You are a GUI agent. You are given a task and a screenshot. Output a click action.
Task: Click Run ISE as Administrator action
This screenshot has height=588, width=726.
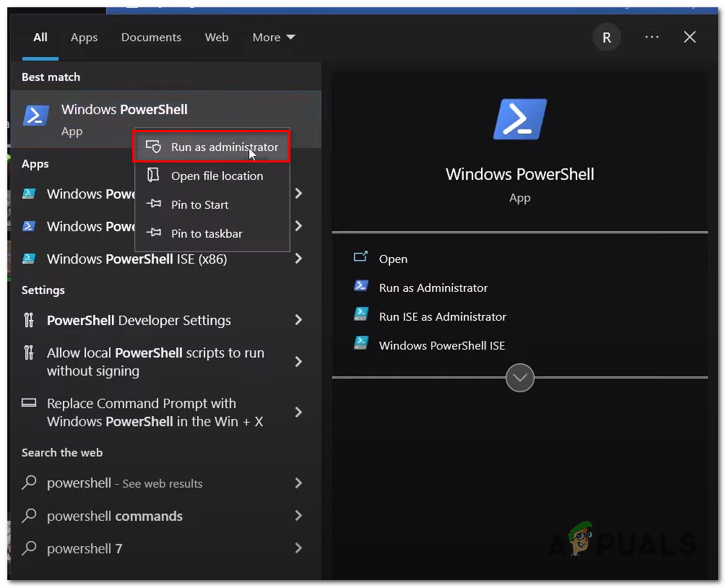pos(443,316)
